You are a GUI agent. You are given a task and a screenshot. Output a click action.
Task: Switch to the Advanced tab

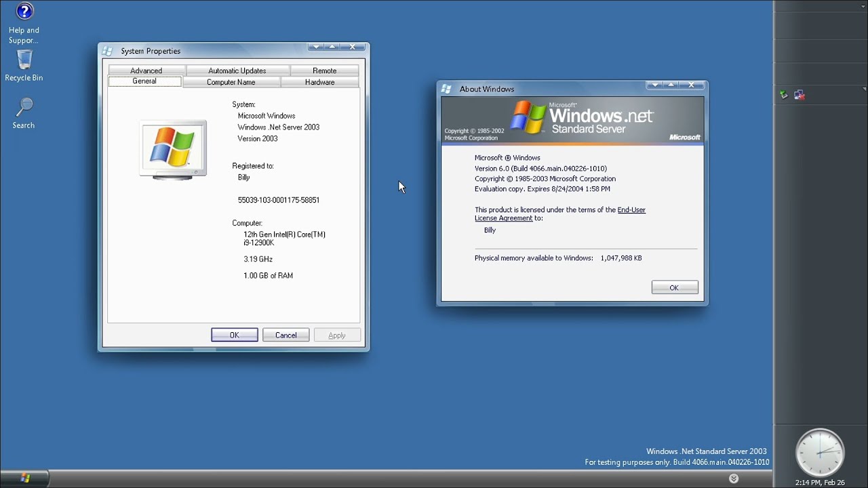146,70
